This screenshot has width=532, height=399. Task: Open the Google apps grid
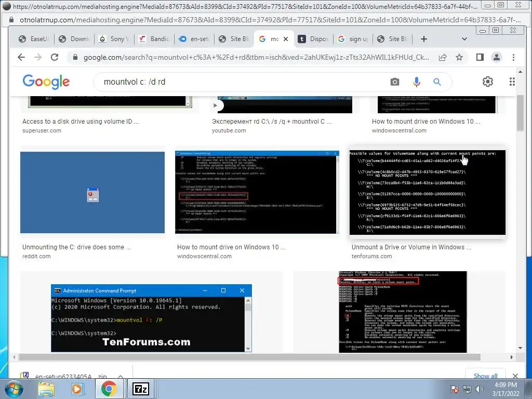coord(512,82)
